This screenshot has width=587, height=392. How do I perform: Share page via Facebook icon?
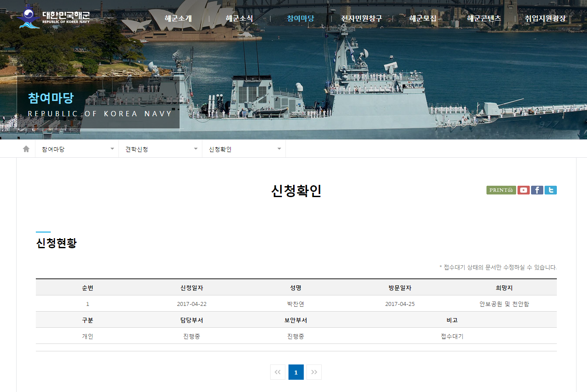[x=537, y=190]
